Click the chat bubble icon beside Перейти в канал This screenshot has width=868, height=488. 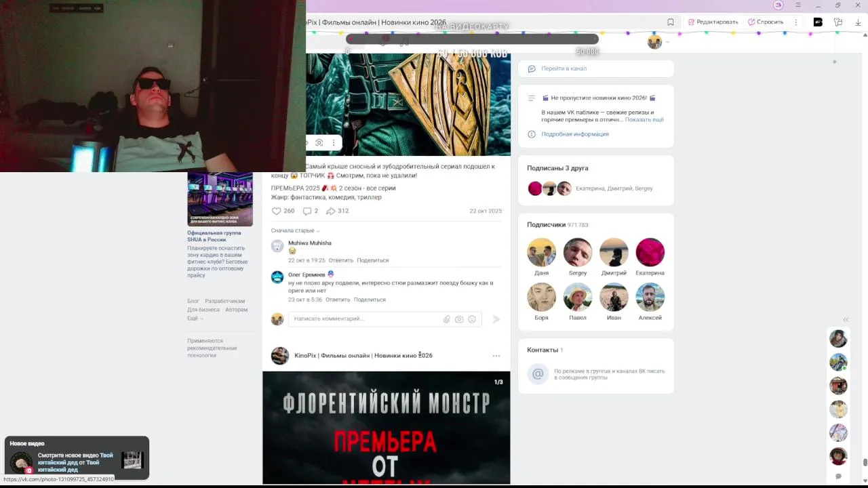click(x=532, y=68)
